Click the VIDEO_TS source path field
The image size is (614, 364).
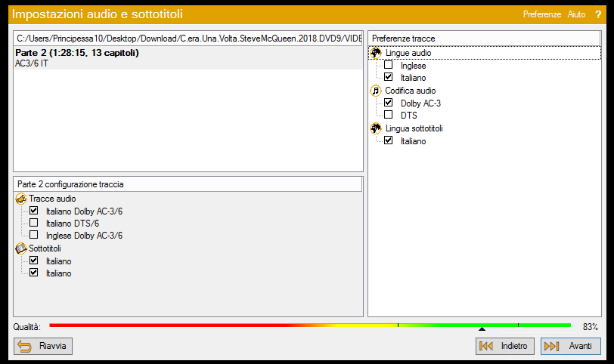tap(188, 39)
